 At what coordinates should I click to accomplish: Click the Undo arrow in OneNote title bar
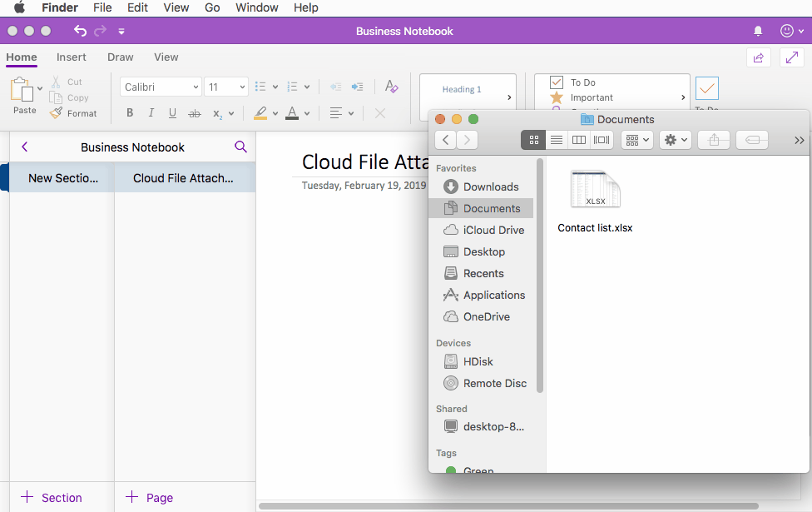click(x=80, y=31)
